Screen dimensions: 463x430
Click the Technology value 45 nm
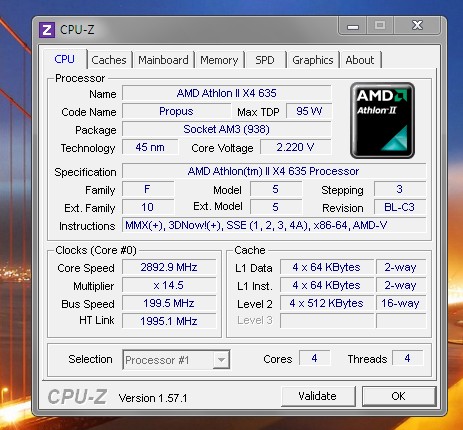[x=150, y=147]
